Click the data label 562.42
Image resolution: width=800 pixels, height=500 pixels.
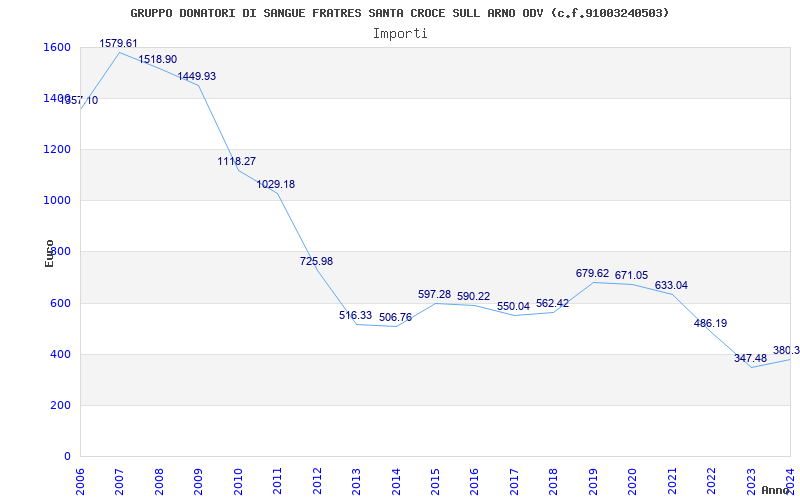(553, 304)
